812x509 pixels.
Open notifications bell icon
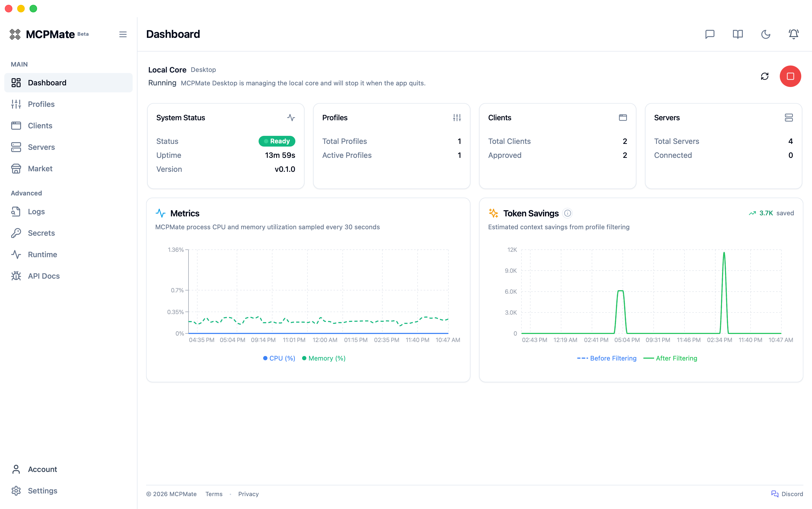pyautogui.click(x=793, y=34)
